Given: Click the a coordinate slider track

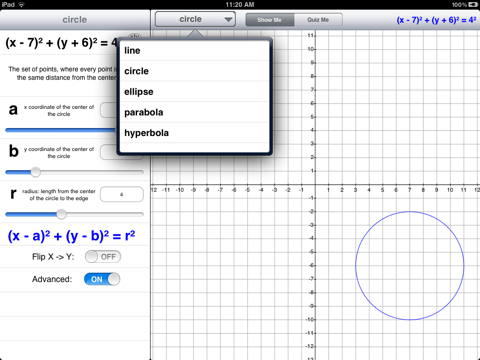Looking at the screenshot, I should (60, 130).
